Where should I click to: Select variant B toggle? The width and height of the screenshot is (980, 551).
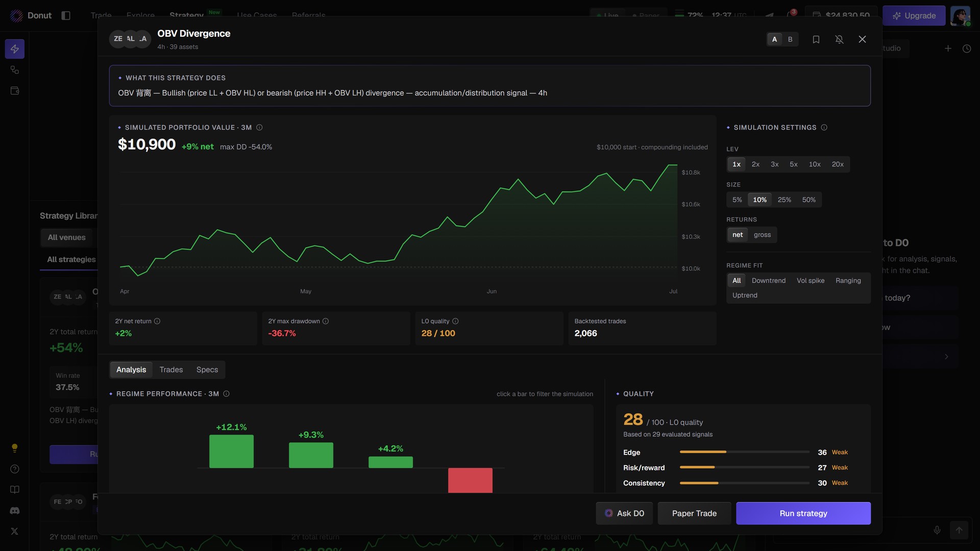tap(790, 39)
